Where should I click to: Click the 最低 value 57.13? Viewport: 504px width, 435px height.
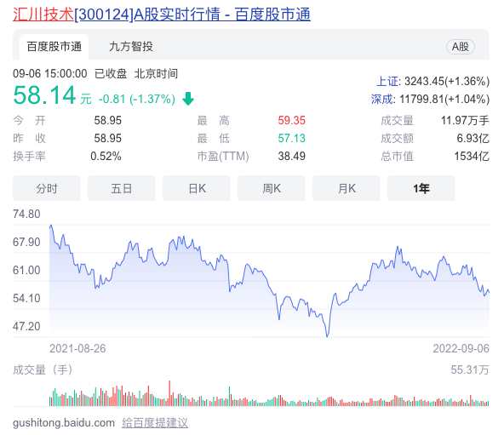click(x=291, y=138)
